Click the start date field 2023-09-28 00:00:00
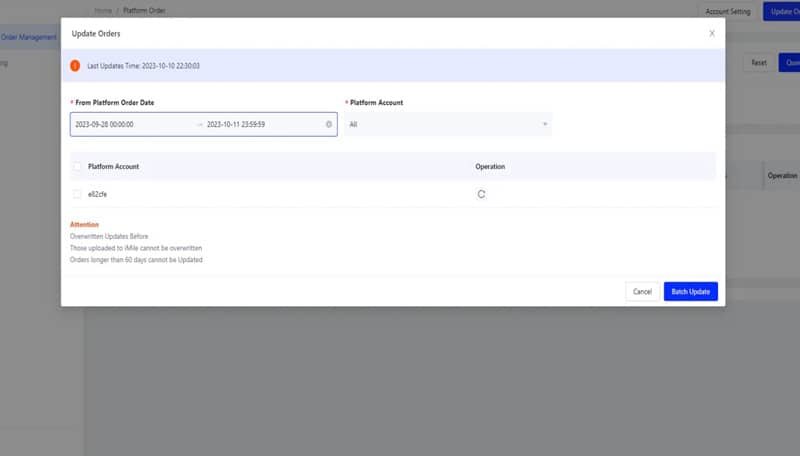800x456 pixels. click(x=105, y=124)
